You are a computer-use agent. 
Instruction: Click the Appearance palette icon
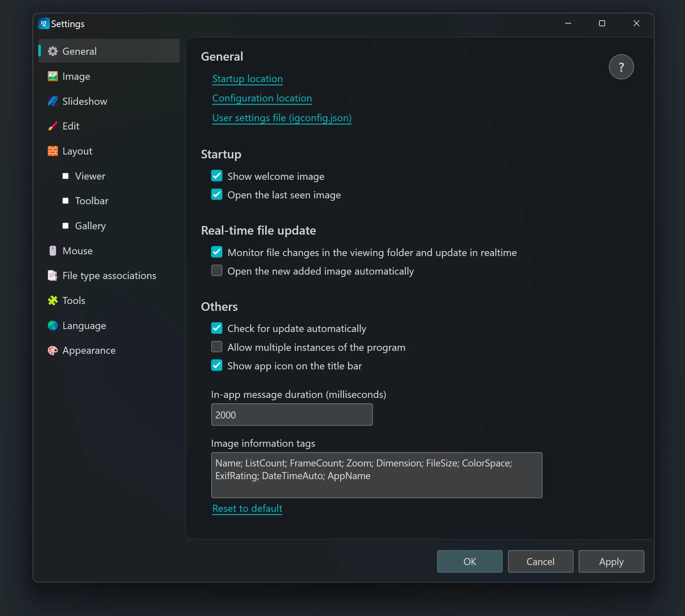click(x=52, y=350)
